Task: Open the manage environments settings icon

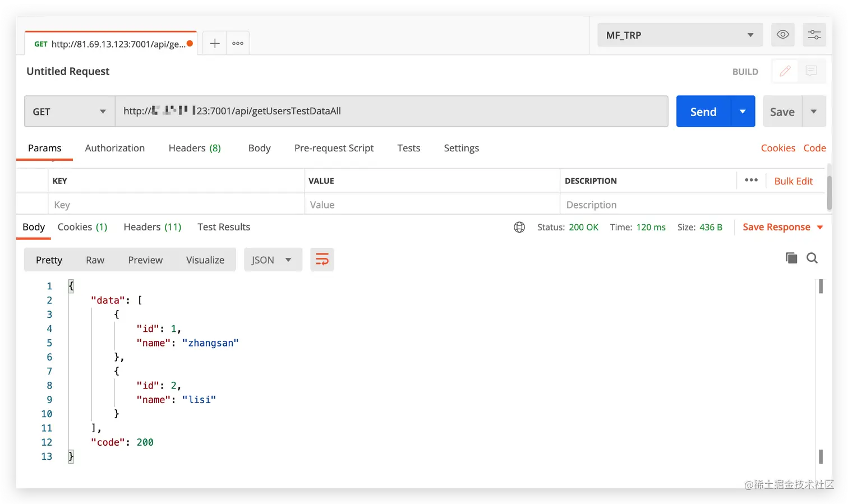Action: click(814, 35)
